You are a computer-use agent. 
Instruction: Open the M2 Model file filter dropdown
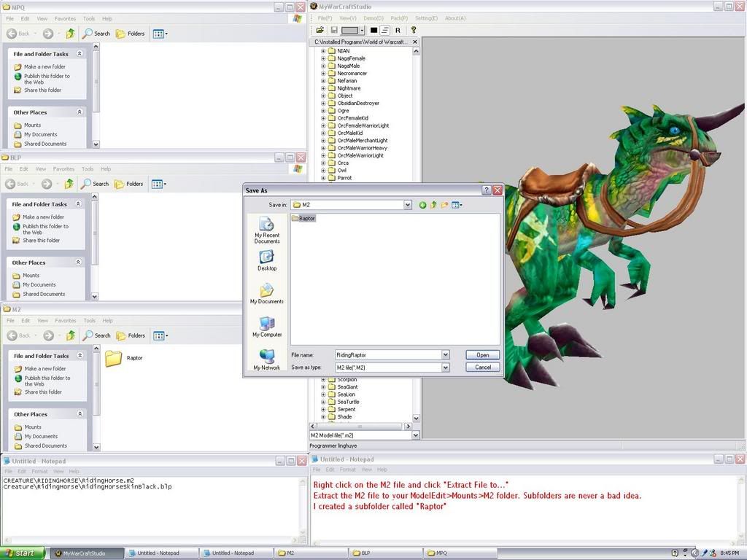click(x=416, y=435)
